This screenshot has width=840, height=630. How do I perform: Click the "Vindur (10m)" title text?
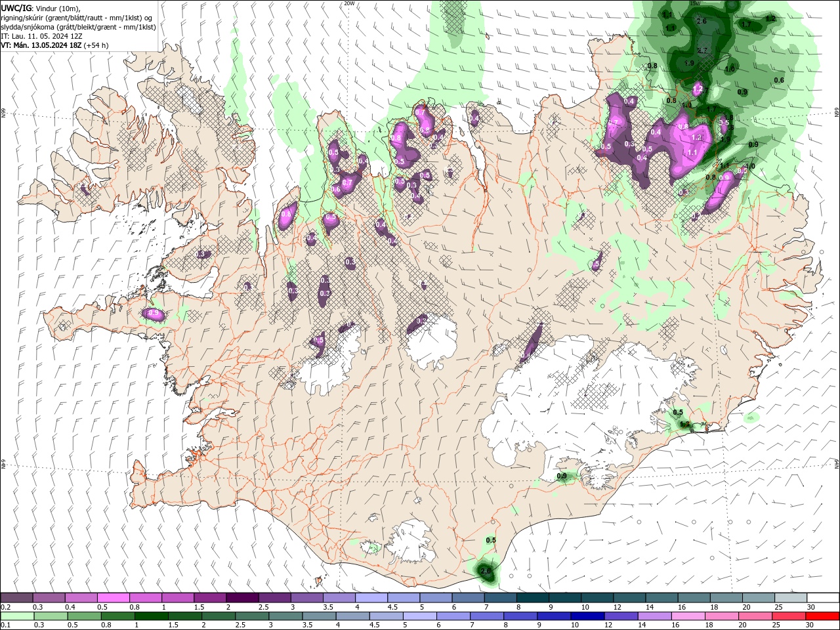(57, 8)
